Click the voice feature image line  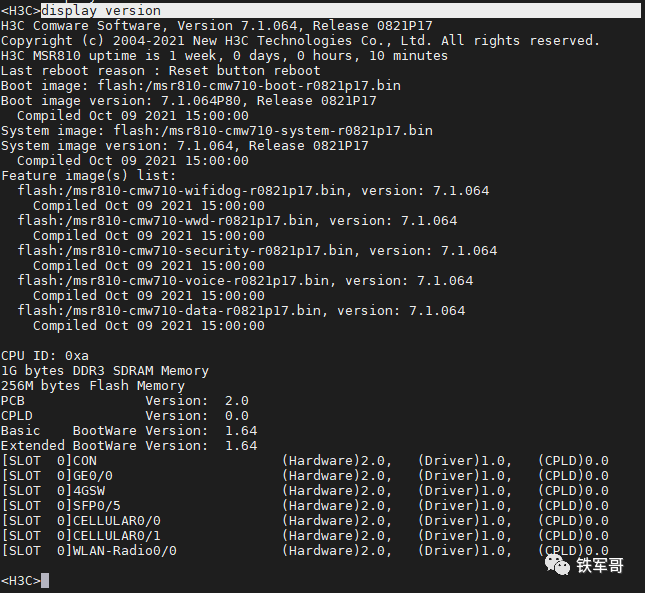[245, 281]
